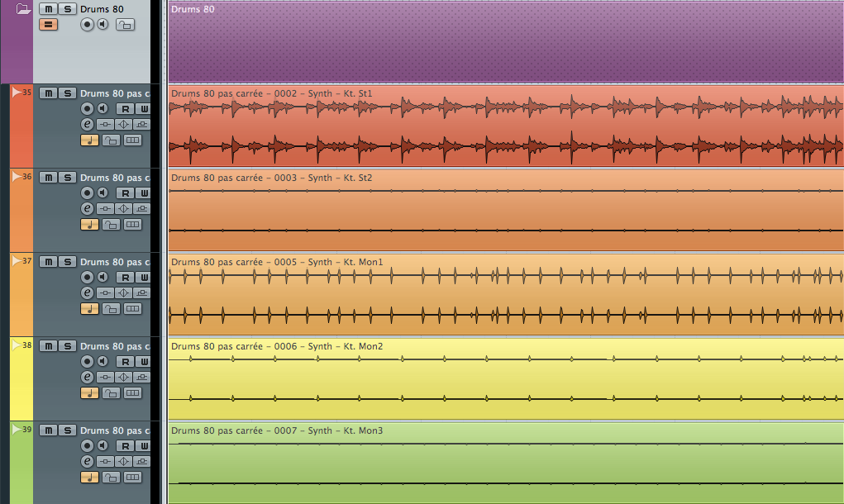Bypass EQ on track 36
This screenshot has height=504, width=844.
coord(124,209)
